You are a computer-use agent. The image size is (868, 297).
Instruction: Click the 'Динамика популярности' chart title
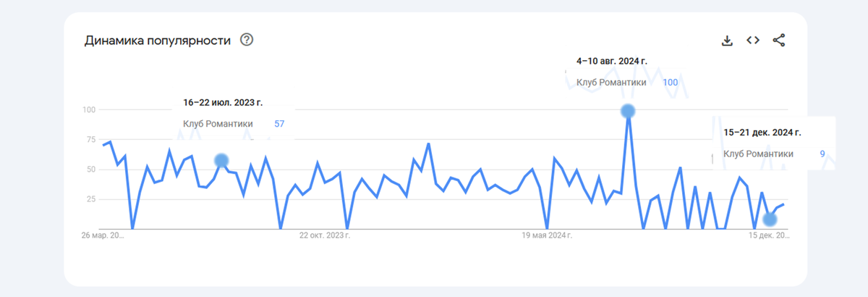pos(157,41)
